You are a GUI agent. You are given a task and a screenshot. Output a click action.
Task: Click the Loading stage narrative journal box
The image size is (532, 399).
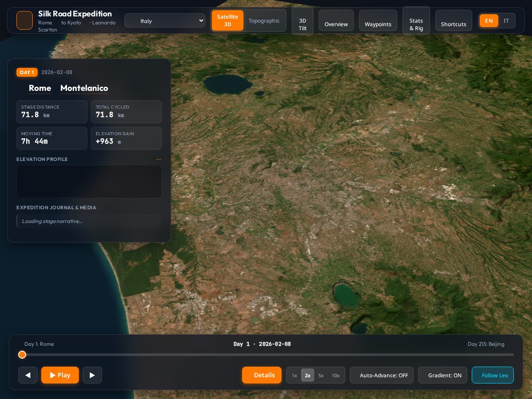89,221
